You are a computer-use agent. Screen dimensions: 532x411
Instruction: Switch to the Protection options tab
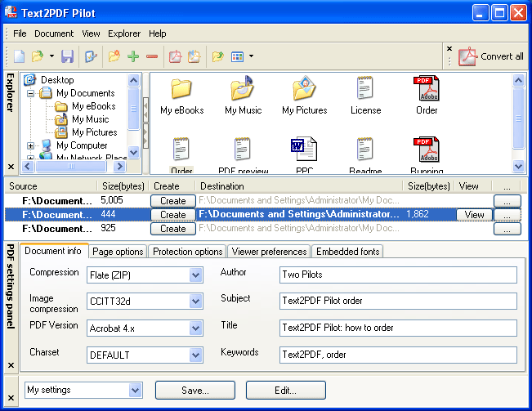tap(188, 252)
